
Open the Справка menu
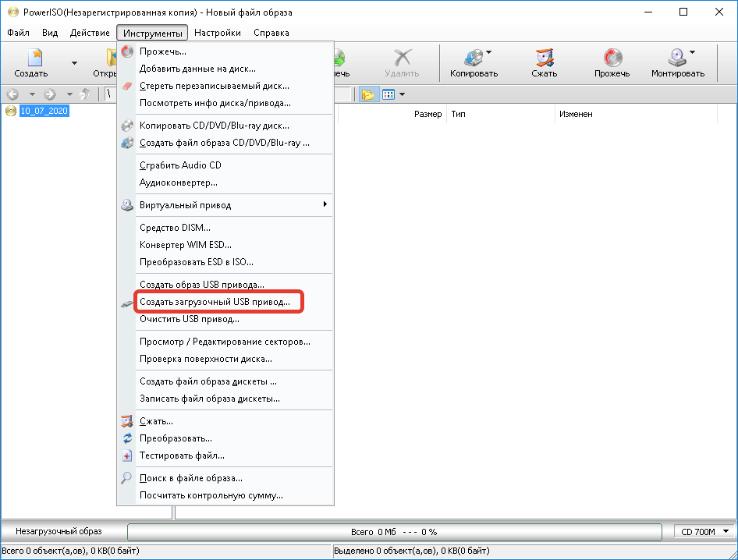[271, 33]
